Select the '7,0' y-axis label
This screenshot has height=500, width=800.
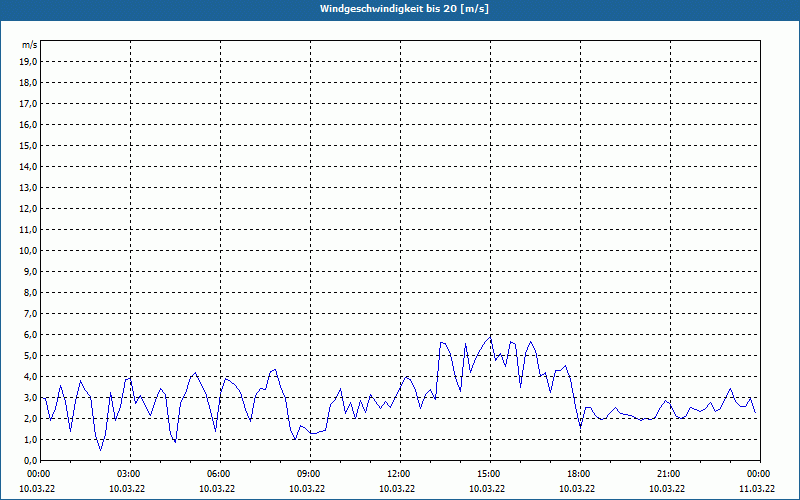(x=30, y=313)
